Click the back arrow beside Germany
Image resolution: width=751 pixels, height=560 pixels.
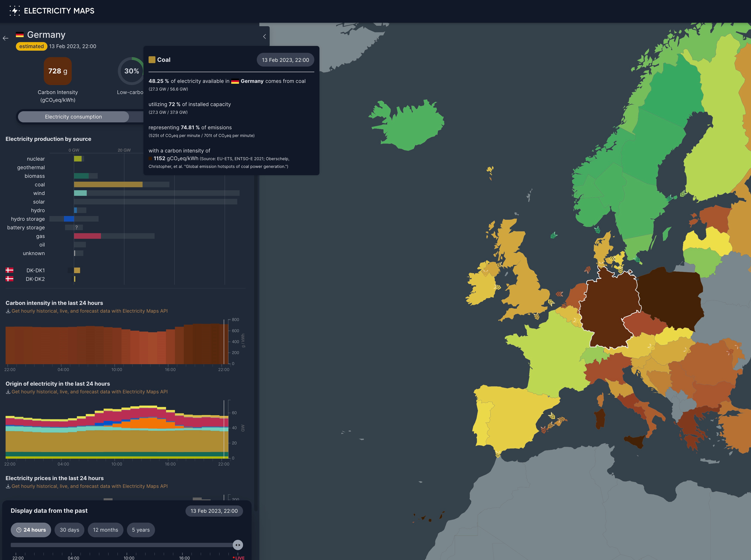coord(5,38)
